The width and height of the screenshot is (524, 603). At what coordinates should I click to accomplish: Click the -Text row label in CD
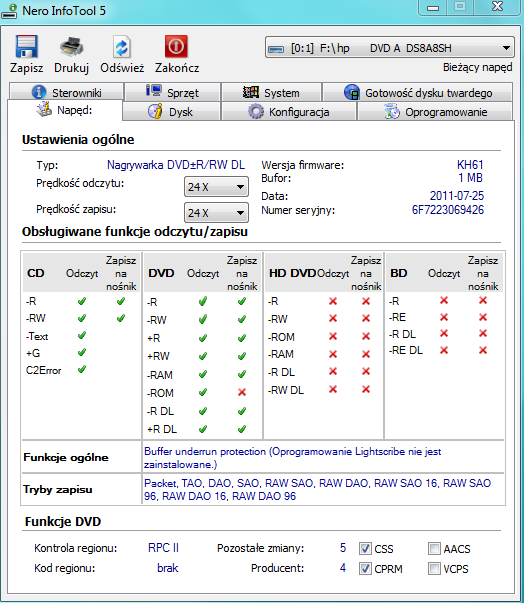(x=37, y=336)
